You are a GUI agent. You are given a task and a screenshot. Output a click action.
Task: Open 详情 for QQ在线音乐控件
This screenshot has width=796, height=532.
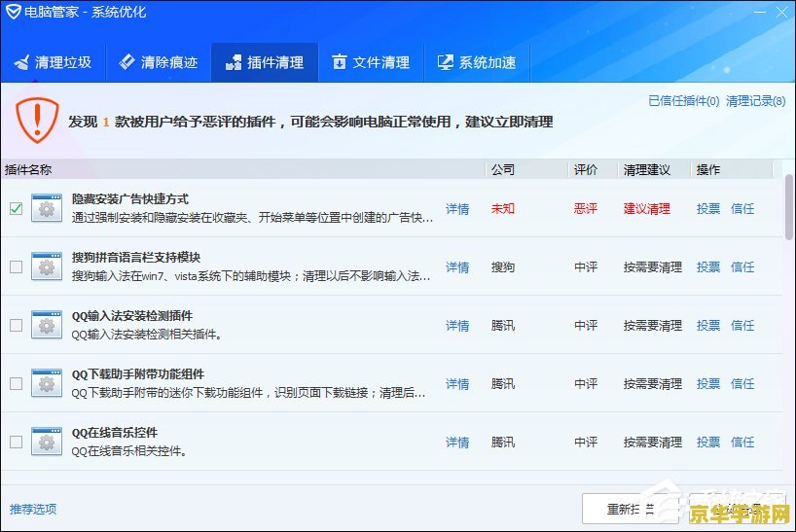click(457, 443)
